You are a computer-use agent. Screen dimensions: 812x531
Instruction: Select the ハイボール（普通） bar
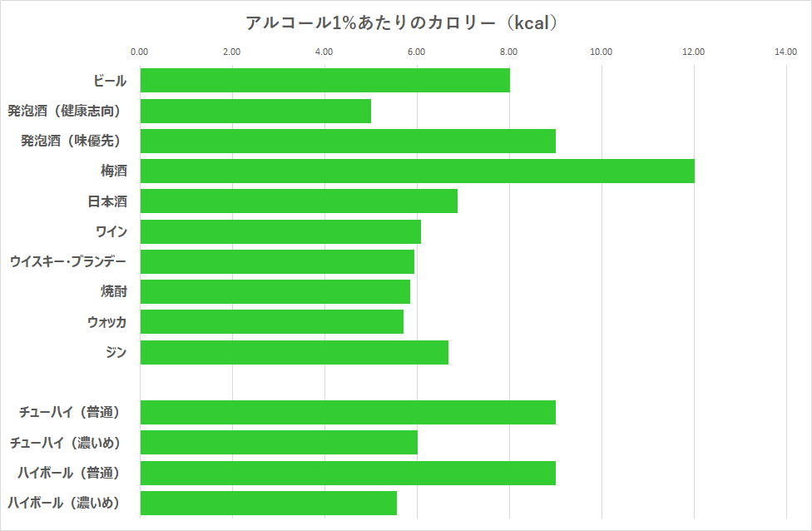click(348, 473)
